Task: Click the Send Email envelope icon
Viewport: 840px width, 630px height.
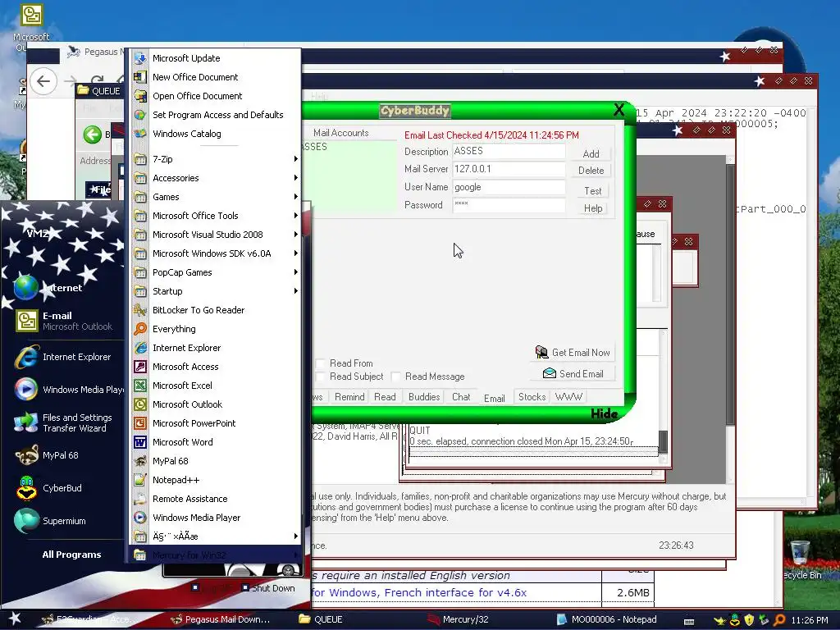Action: click(x=549, y=373)
